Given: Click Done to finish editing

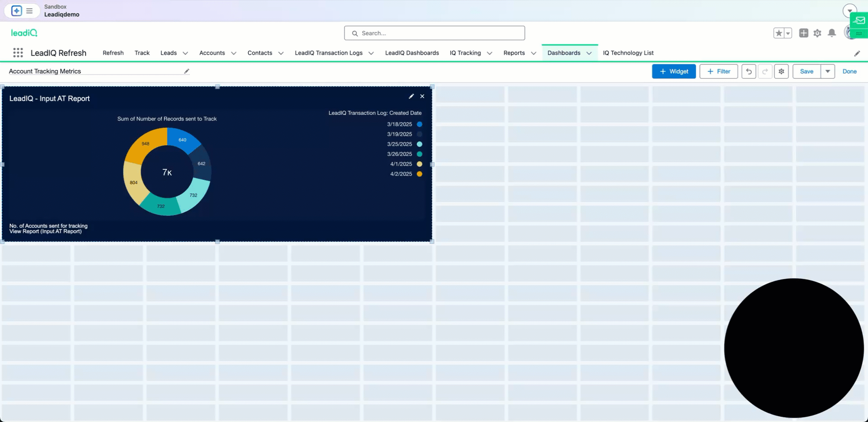Looking at the screenshot, I should click(x=849, y=71).
